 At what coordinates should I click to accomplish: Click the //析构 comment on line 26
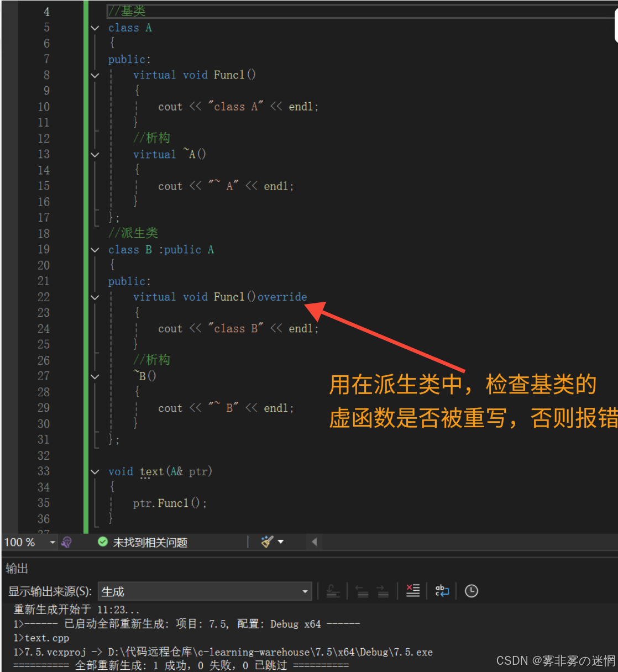(x=151, y=360)
